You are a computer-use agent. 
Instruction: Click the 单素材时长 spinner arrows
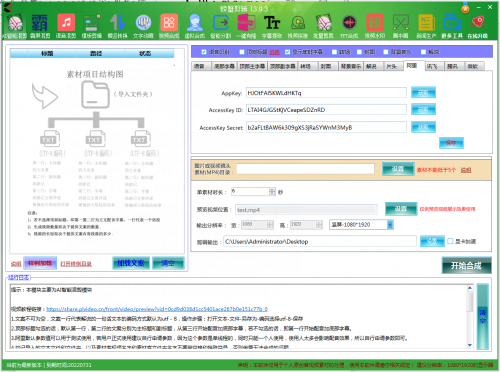click(x=272, y=192)
